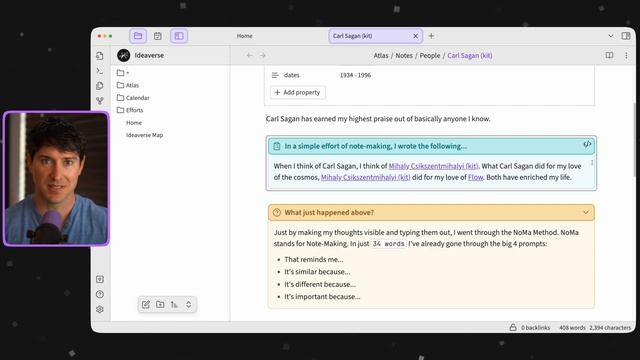
Task: Click bullet text It's important because...
Action: click(x=322, y=296)
